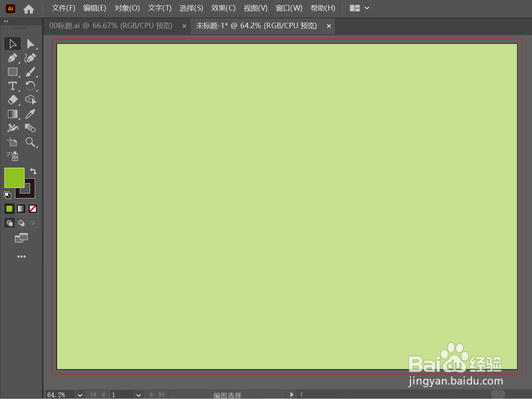Click the green Fill color swatch
This screenshot has width=532, height=399.
(x=14, y=178)
